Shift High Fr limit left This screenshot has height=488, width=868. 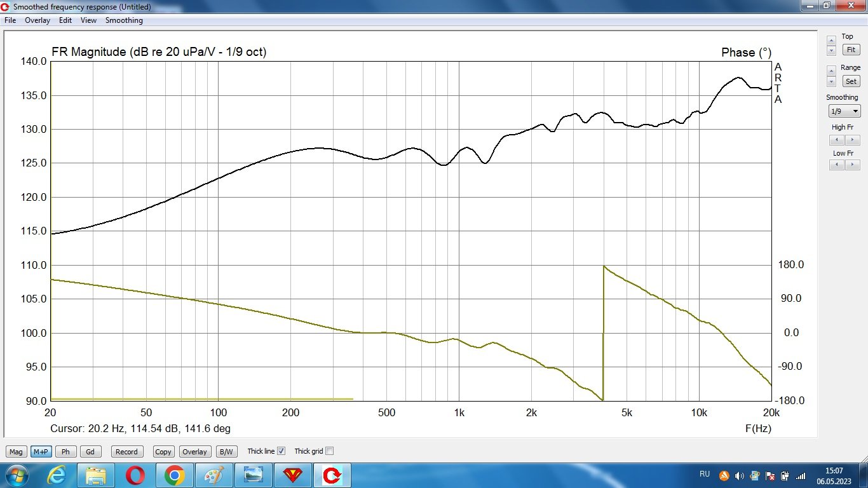point(837,140)
